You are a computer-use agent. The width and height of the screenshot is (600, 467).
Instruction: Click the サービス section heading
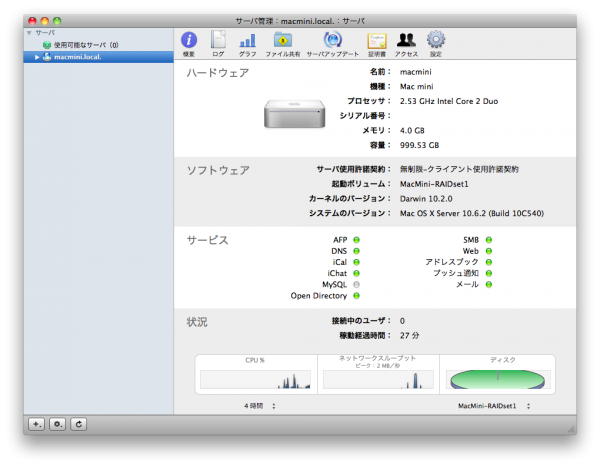pyautogui.click(x=207, y=240)
